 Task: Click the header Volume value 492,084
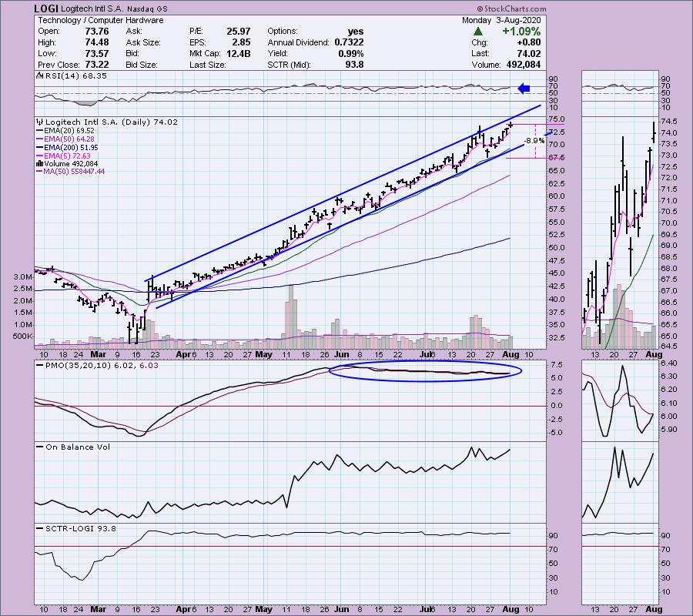pos(524,65)
